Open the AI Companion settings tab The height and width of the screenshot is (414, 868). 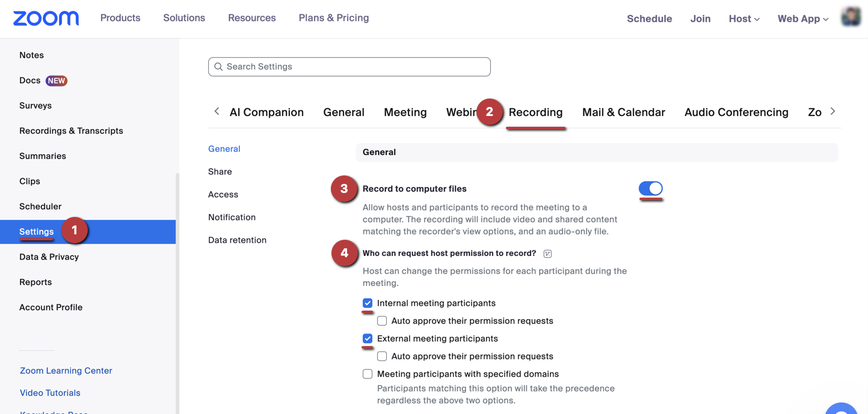(266, 112)
